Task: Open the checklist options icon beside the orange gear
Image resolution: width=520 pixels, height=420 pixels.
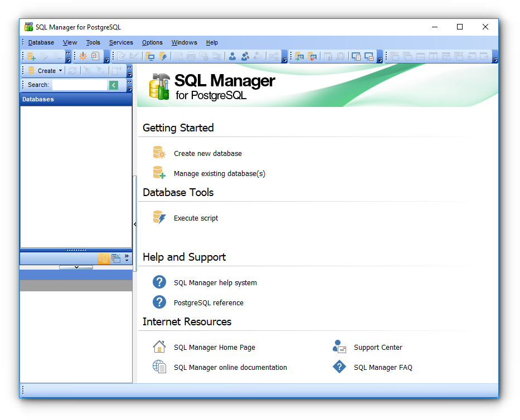Action: tap(95, 56)
